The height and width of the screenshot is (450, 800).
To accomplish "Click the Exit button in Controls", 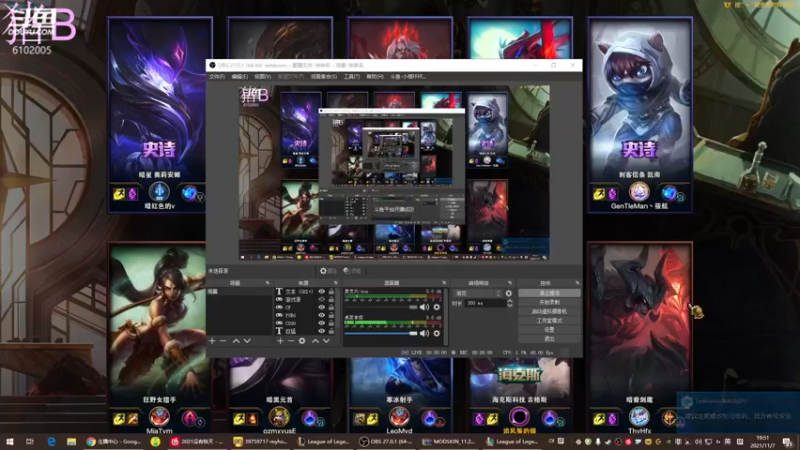I will click(x=549, y=339).
